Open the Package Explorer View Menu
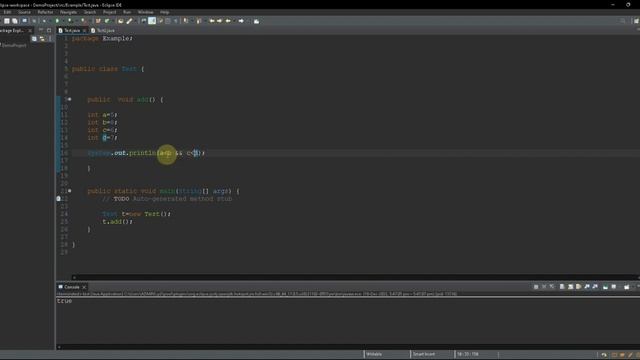Screen dimensions: 640x360 point(50,38)
